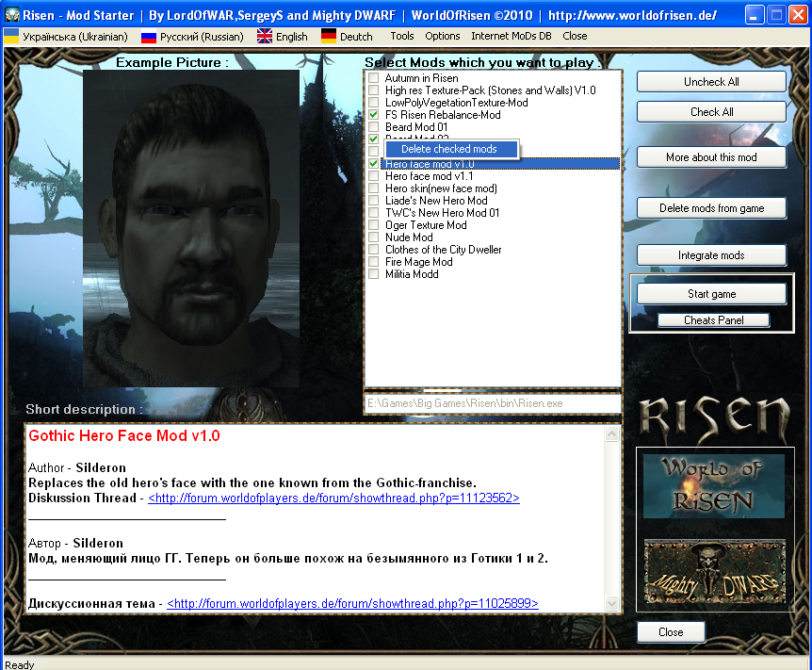The height and width of the screenshot is (670, 812).
Task: Check Beard Mod 01 checkbox
Action: pyautogui.click(x=373, y=127)
